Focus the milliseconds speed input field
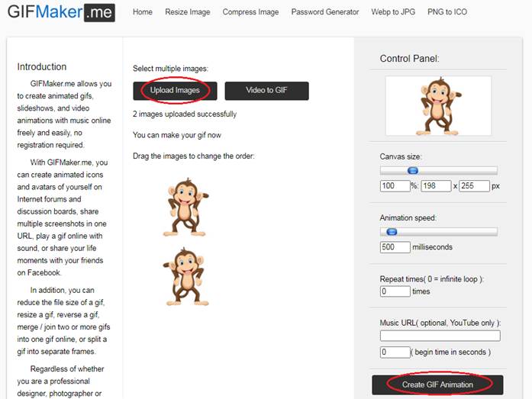Image resolution: width=532 pixels, height=399 pixels. click(x=395, y=247)
